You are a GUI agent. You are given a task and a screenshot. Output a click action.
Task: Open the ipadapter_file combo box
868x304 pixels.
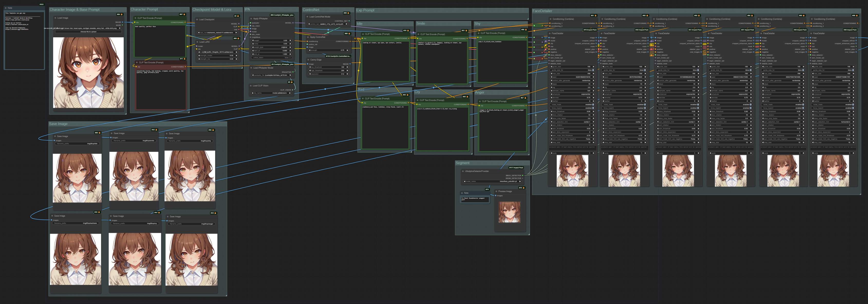pos(272,75)
